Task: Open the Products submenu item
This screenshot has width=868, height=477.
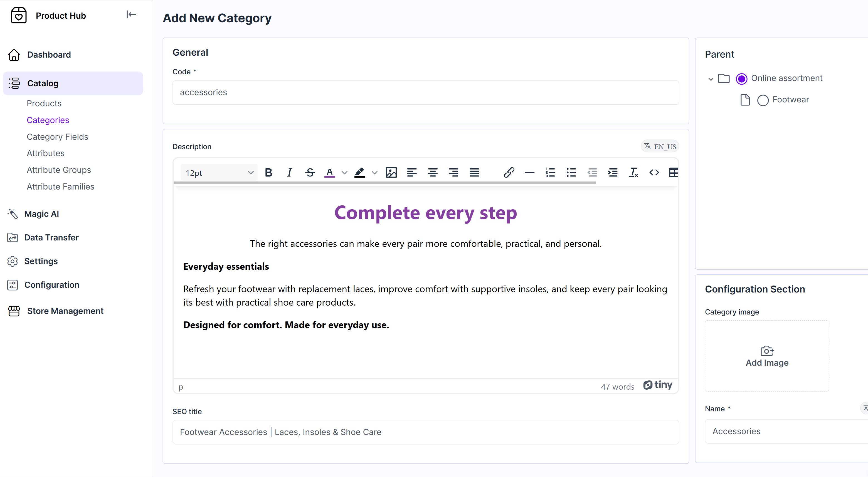Action: coord(44,103)
